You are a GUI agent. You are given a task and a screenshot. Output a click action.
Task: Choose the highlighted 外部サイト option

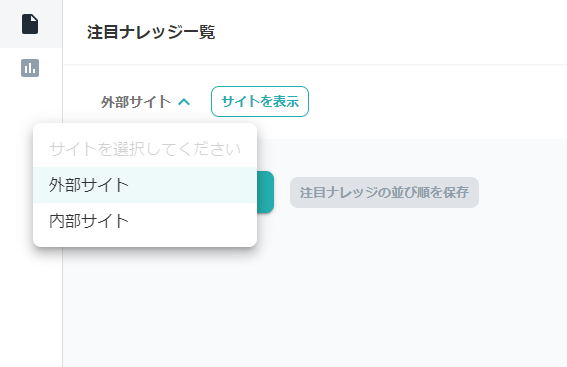coord(145,185)
